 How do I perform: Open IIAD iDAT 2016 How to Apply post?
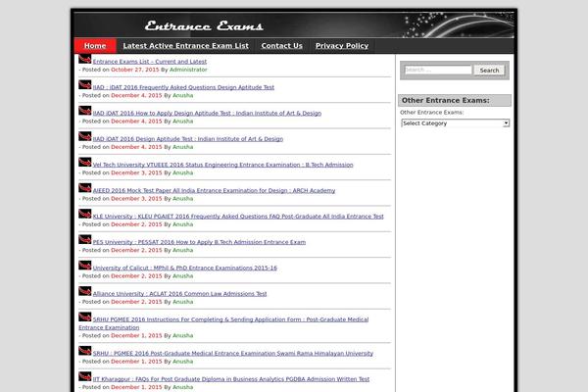pyautogui.click(x=207, y=114)
